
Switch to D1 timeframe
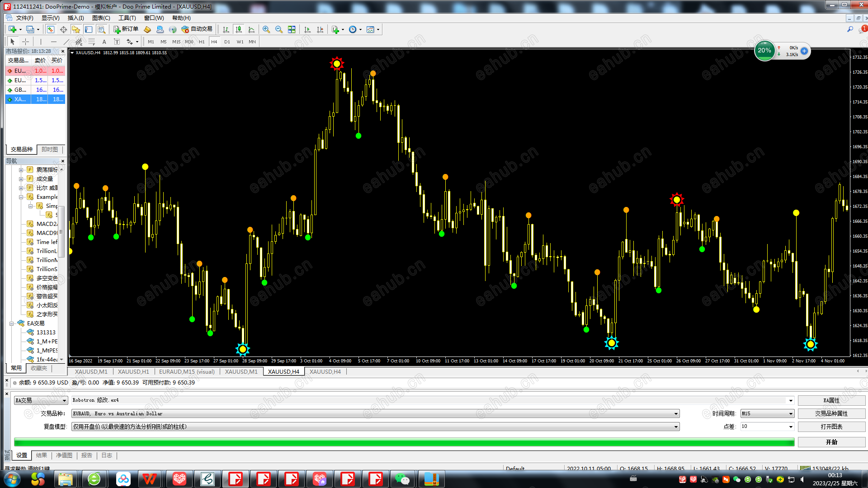227,42
